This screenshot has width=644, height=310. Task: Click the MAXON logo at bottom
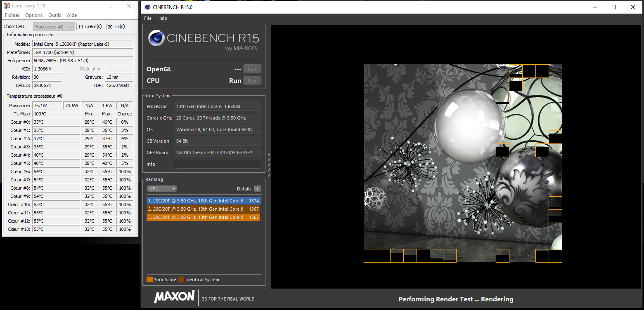[x=174, y=296]
